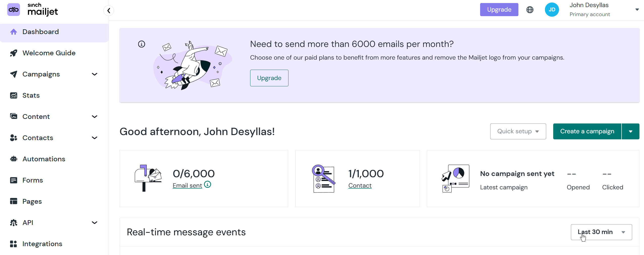
Task: Click the Automations robot icon
Action: point(14,159)
